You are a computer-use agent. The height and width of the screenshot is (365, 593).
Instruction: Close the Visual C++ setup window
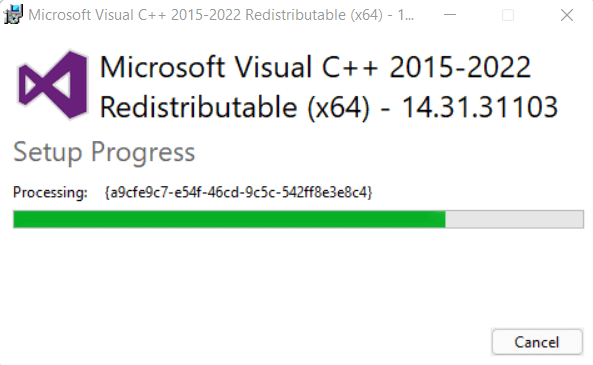click(567, 15)
